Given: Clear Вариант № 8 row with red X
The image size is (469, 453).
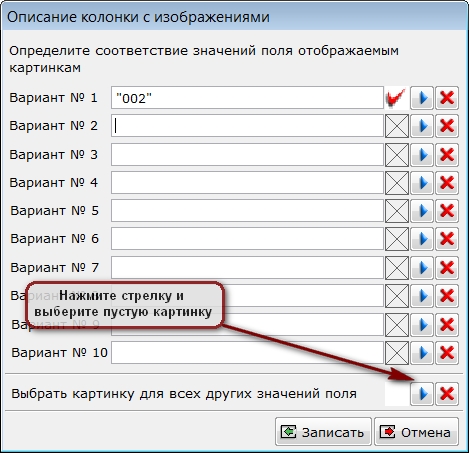Looking at the screenshot, I should [447, 296].
